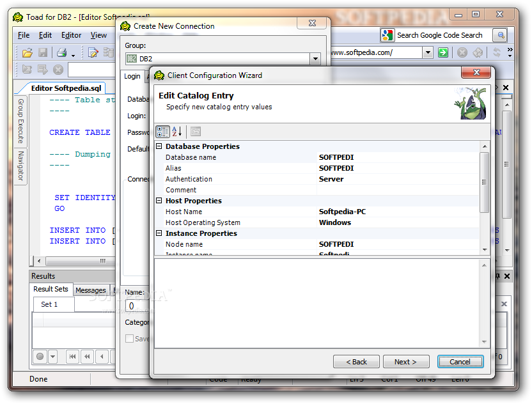Click the cancel execution round icon in editor toolbar
This screenshot has width=532, height=404.
[x=58, y=70]
